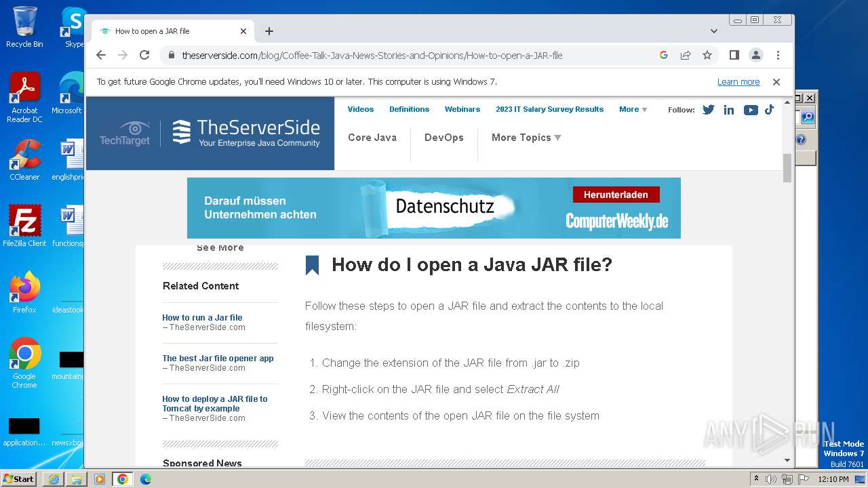Click the page vertical scrollbar thumb
The image size is (868, 488).
[787, 168]
